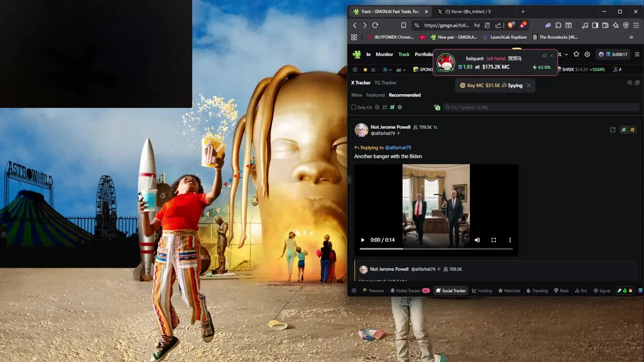
Task: Open new browser tab plus button
Action: [523, 12]
